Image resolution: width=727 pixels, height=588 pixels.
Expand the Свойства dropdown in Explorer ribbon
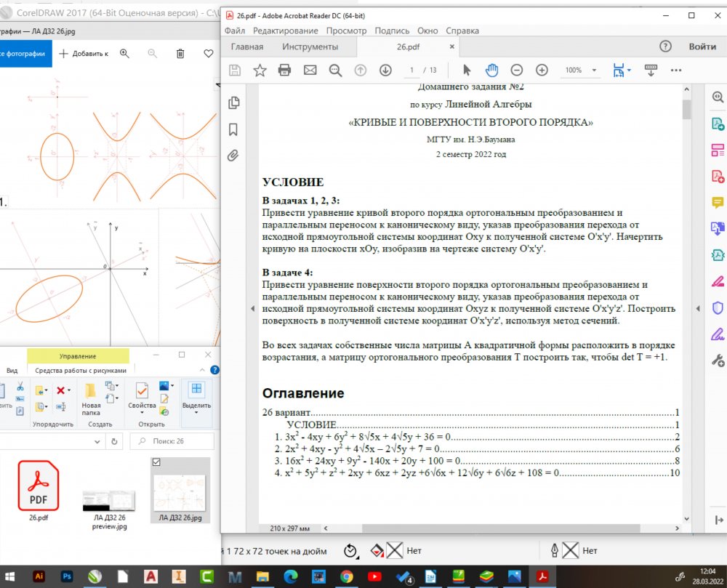point(142,413)
